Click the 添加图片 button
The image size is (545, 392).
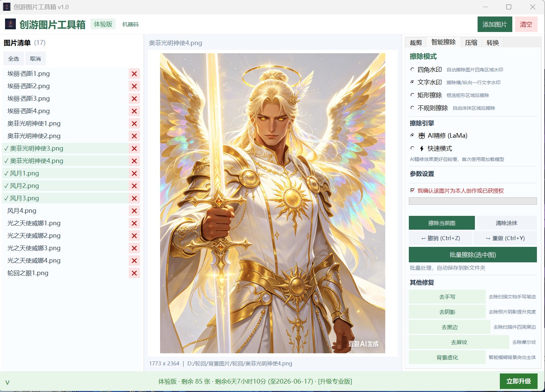(x=494, y=24)
